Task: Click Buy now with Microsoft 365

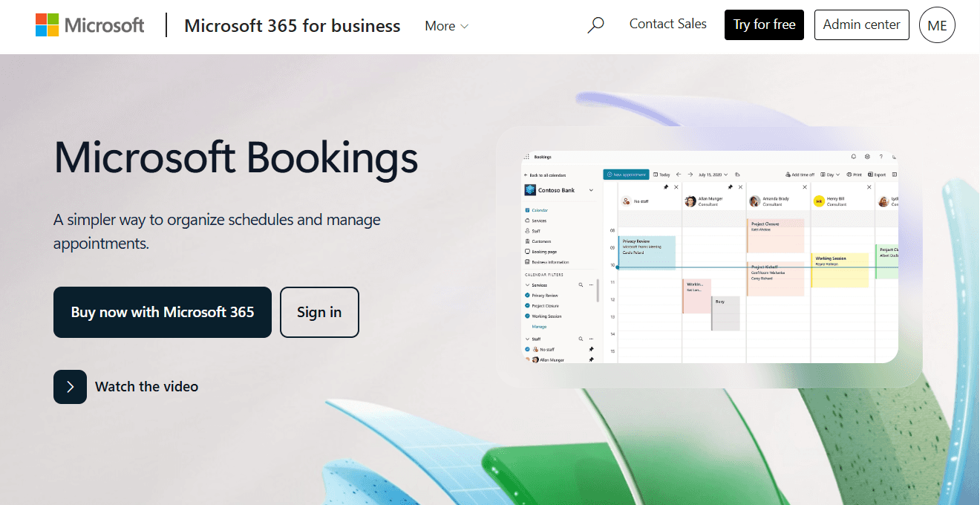Action: coord(163,312)
